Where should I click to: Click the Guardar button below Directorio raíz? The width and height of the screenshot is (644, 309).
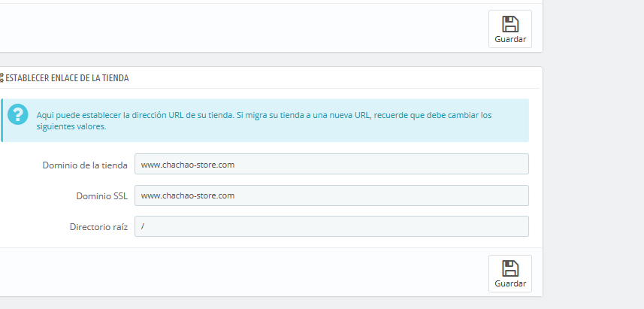point(510,274)
